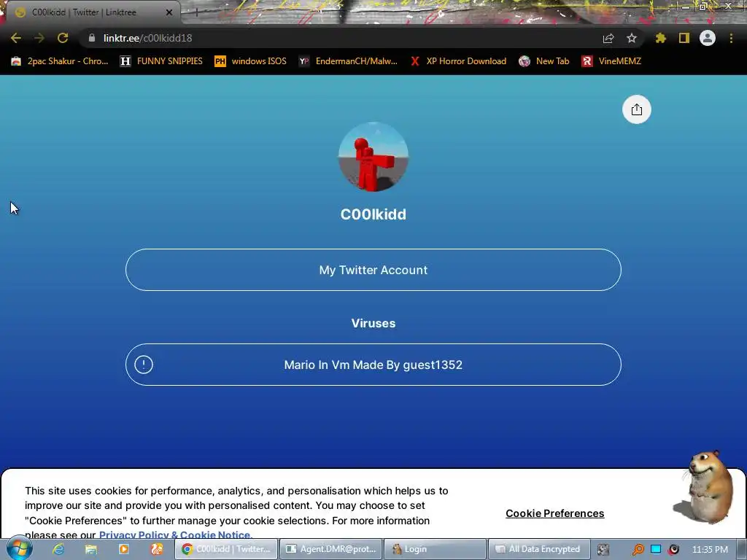This screenshot has height=560, width=747.
Task: Bookmark this page with the star icon
Action: [x=632, y=38]
